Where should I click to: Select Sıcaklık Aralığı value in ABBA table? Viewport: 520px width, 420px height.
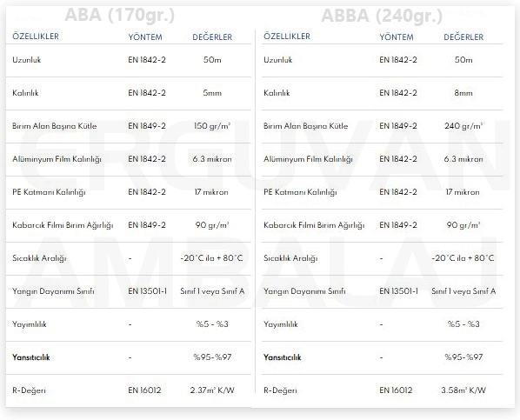tap(463, 258)
